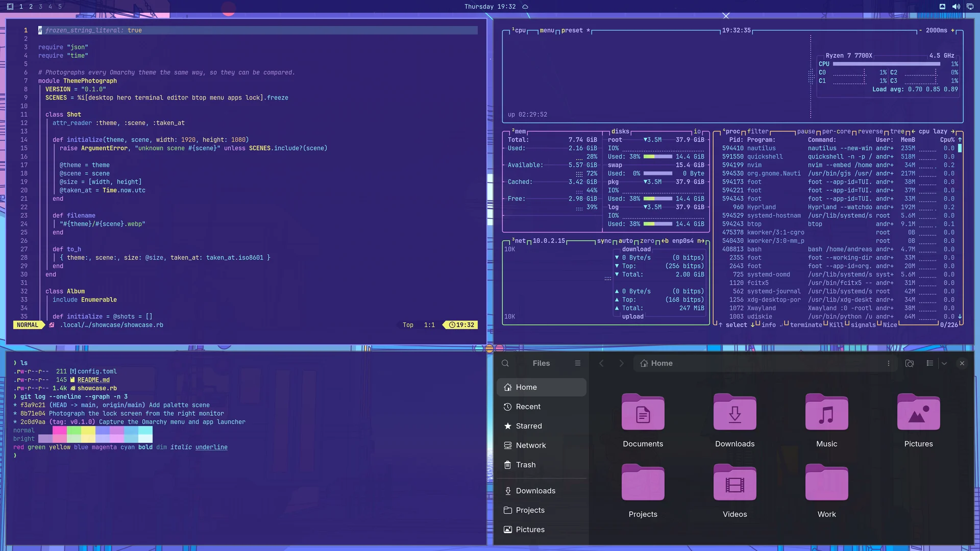Toggle btop reverse sorting
Screen dimensions: 980x551
click(870, 132)
